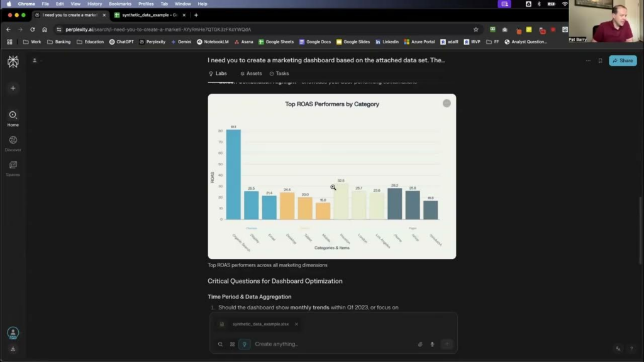Expand the profile dropdown beside the sidebar

click(x=35, y=61)
